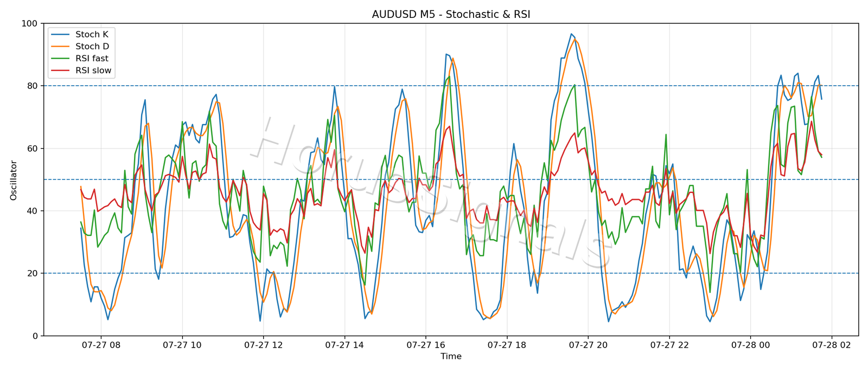Click the RSI fast legend label

click(x=92, y=59)
